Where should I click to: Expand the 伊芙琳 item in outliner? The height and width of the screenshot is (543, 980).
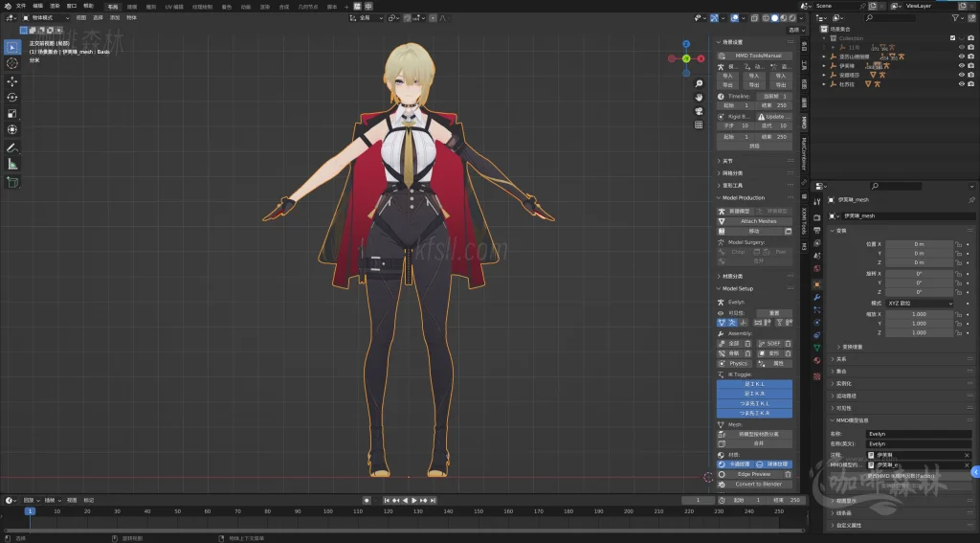824,66
